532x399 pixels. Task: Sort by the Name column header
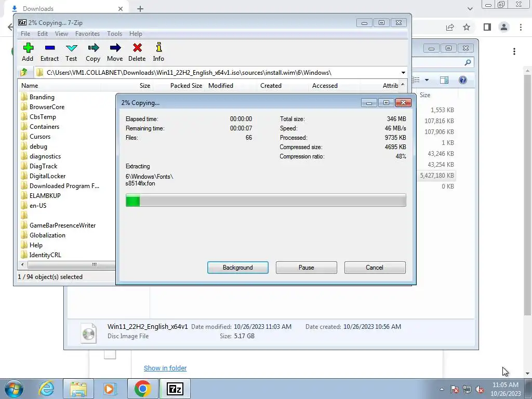(x=60, y=86)
